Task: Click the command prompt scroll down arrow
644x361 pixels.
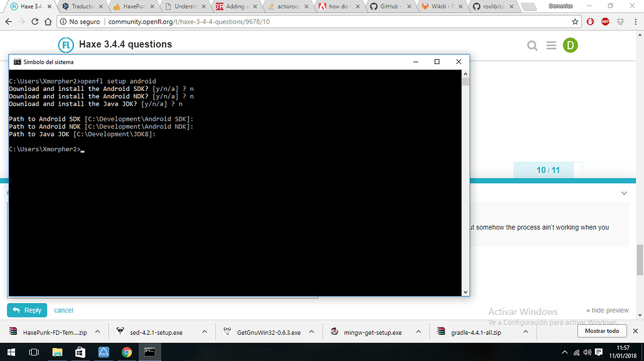Action: [x=465, y=292]
